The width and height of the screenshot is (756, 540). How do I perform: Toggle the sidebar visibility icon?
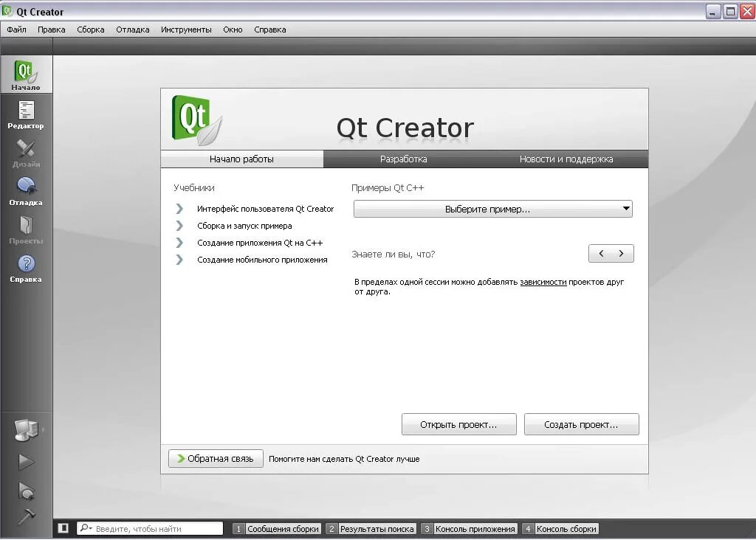tap(63, 528)
